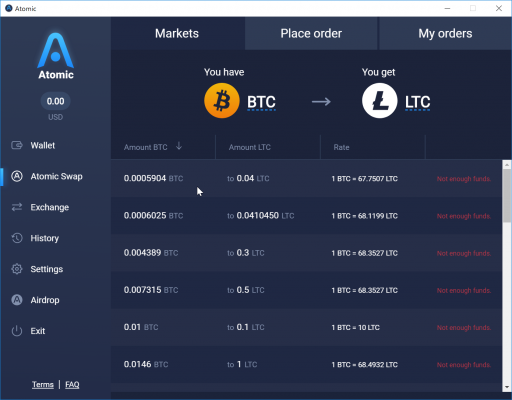Click the Atomic logo in the sidebar
The image size is (512, 400).
[x=55, y=56]
